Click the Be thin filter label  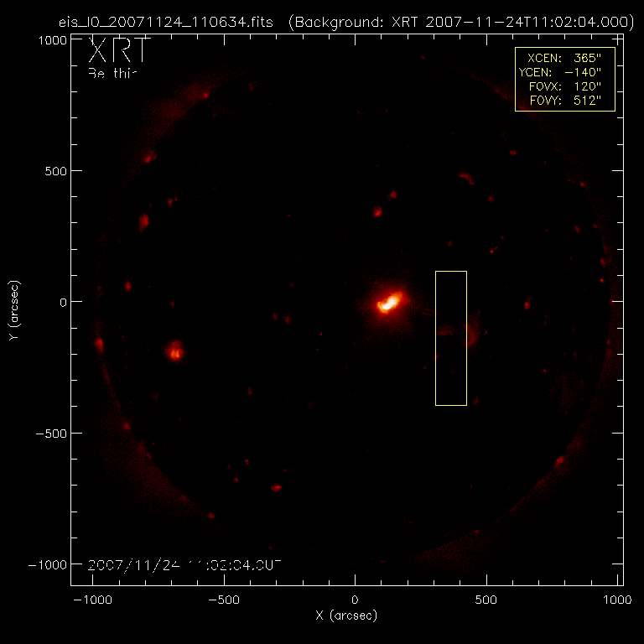[112, 73]
